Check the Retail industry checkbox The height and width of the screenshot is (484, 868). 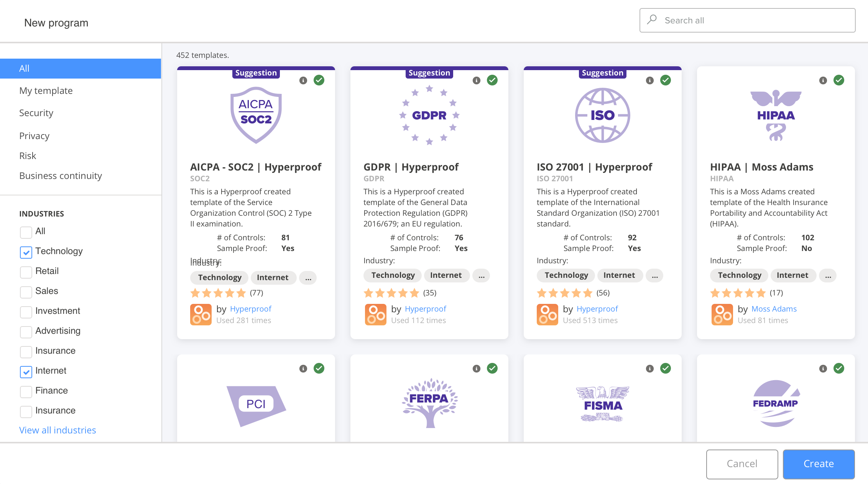pos(26,272)
